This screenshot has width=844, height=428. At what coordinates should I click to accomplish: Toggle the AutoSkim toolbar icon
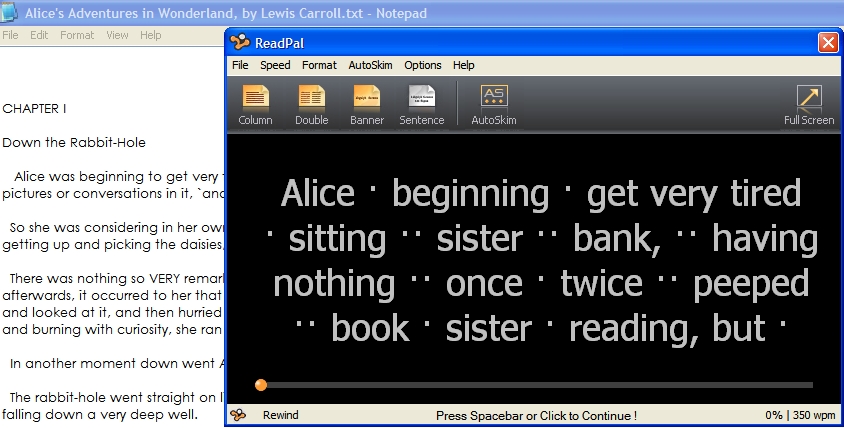coord(494,96)
